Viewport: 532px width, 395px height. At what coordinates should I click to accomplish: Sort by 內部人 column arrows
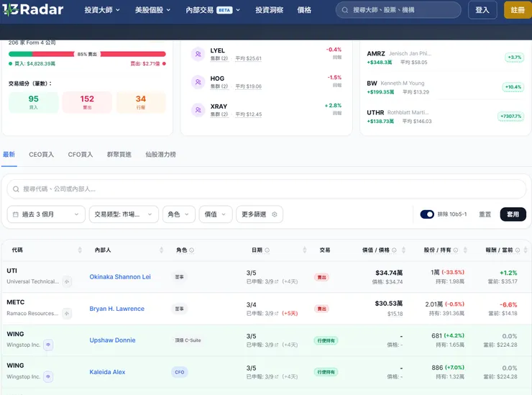tap(162, 250)
